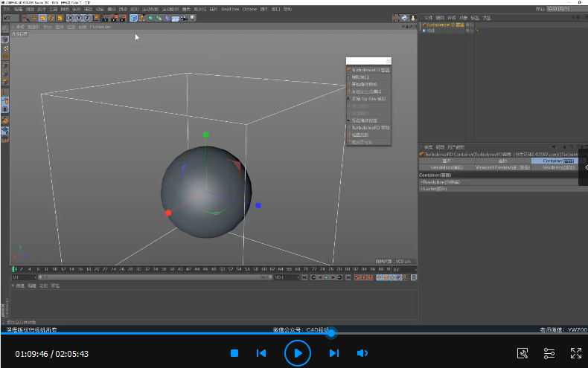
Task: Switch to the Simulation tab
Action: [x=447, y=167]
